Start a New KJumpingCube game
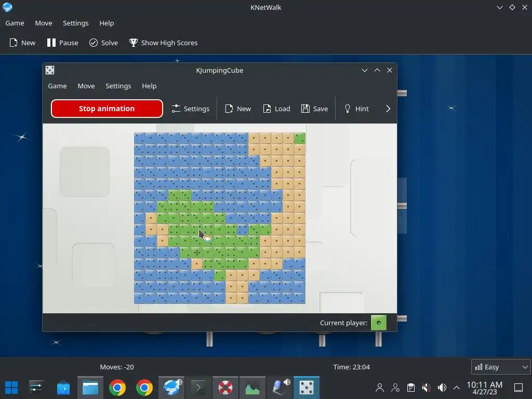 [x=238, y=109]
